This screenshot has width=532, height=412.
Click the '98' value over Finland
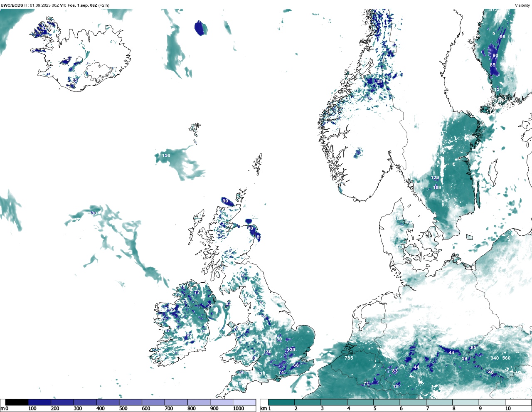(x=502, y=37)
